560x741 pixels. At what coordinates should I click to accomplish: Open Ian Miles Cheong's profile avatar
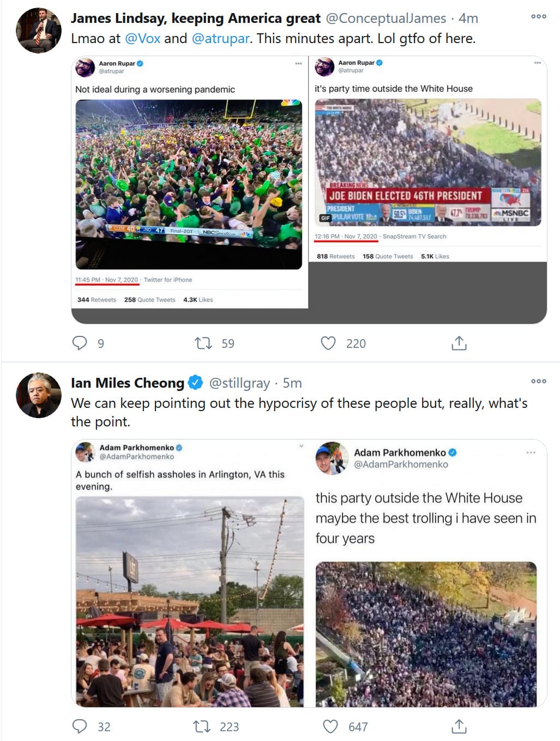(x=39, y=395)
